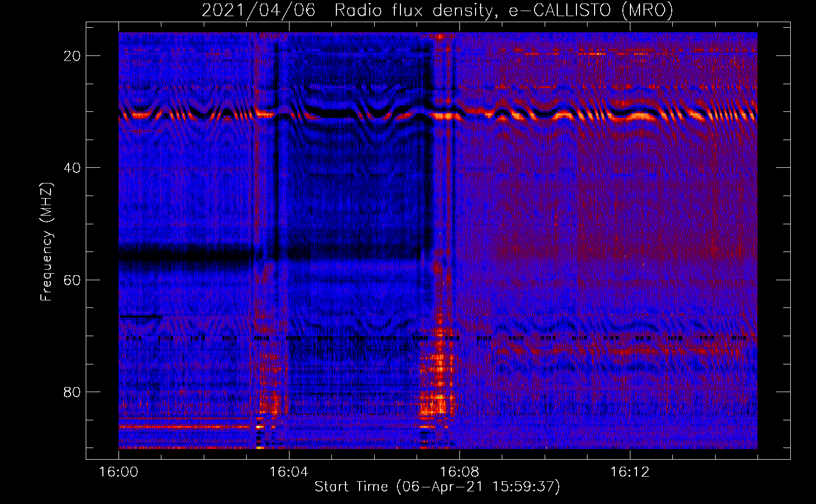
Task: Click the 20 MHz frequency tick label
Action: [x=72, y=56]
